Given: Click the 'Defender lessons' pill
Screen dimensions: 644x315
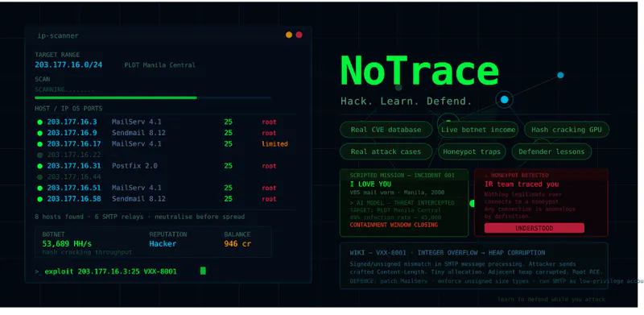Looking at the screenshot, I should [x=551, y=151].
